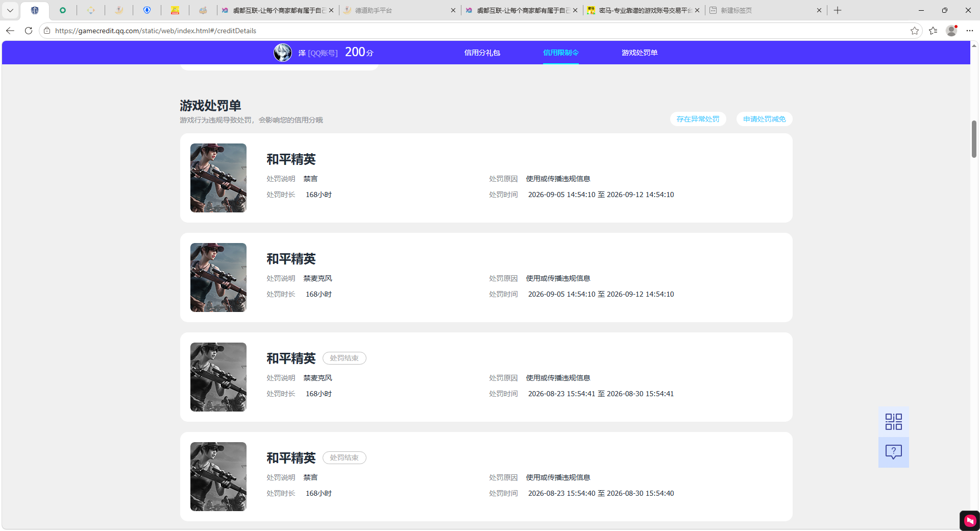Add a new browser tab
Viewport: 980px width, 531px height.
838,10
